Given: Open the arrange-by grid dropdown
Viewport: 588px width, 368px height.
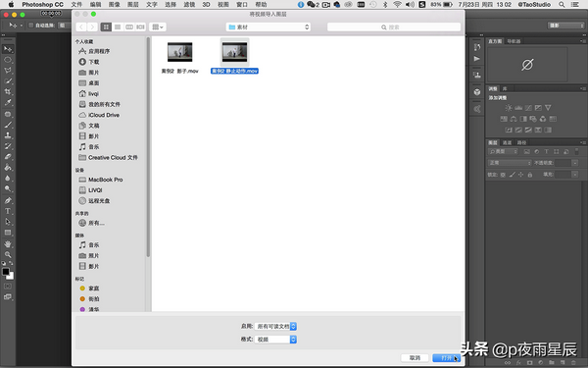Looking at the screenshot, I should coord(158,27).
